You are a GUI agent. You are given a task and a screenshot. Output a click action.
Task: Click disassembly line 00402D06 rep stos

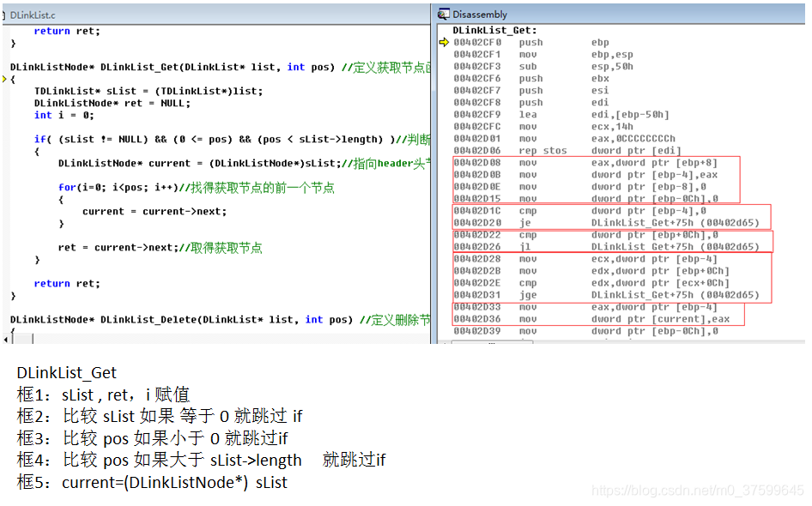coord(567,151)
